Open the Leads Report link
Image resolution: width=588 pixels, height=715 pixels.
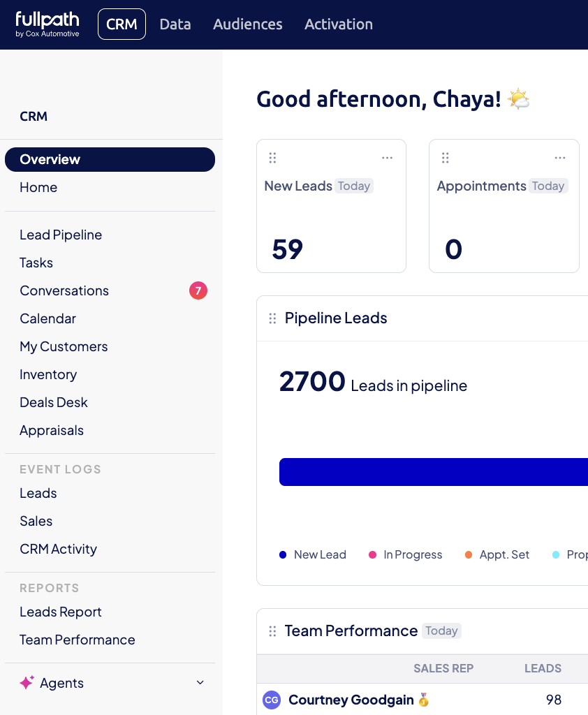tap(61, 612)
